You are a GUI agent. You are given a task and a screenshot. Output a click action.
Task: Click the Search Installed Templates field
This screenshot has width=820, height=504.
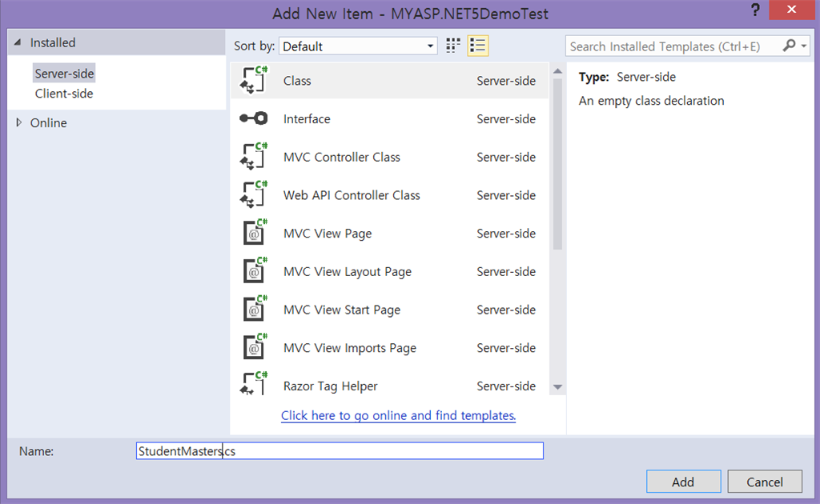click(674, 46)
